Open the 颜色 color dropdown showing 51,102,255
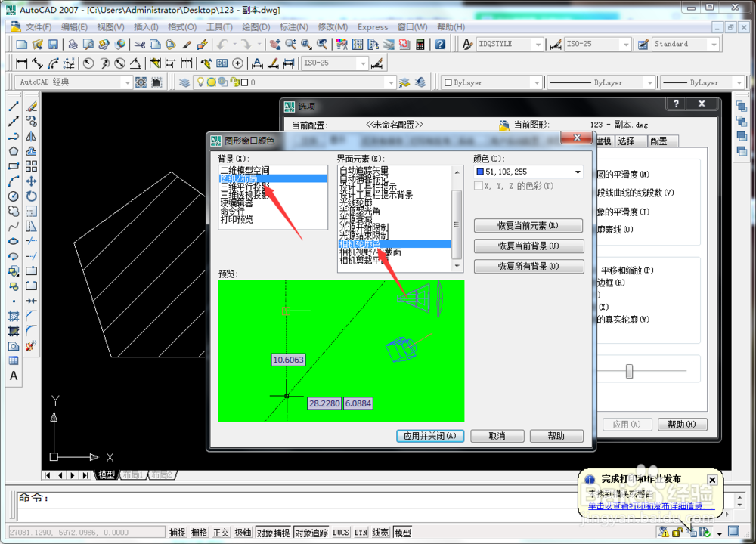 click(528, 172)
